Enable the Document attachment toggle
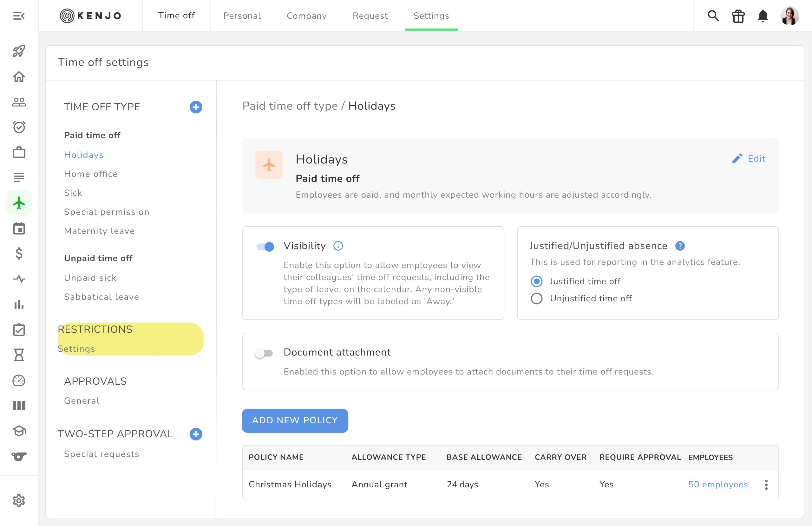812x526 pixels. pyautogui.click(x=264, y=353)
